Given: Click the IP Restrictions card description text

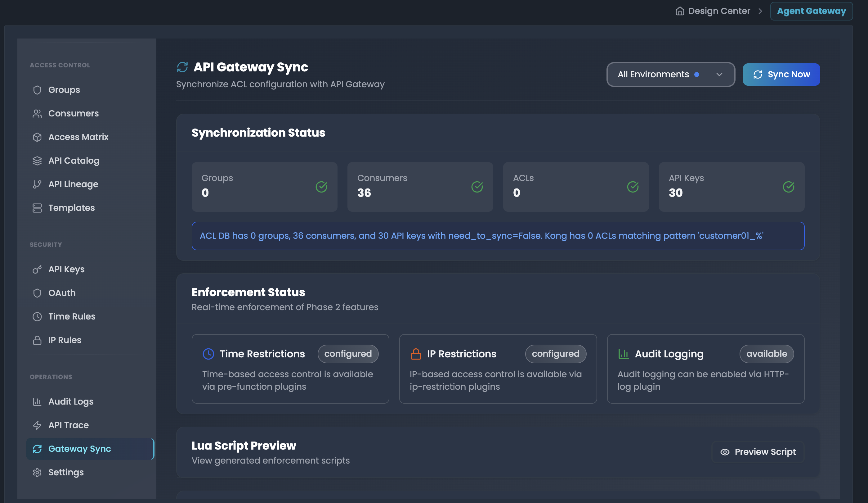Looking at the screenshot, I should [x=496, y=380].
